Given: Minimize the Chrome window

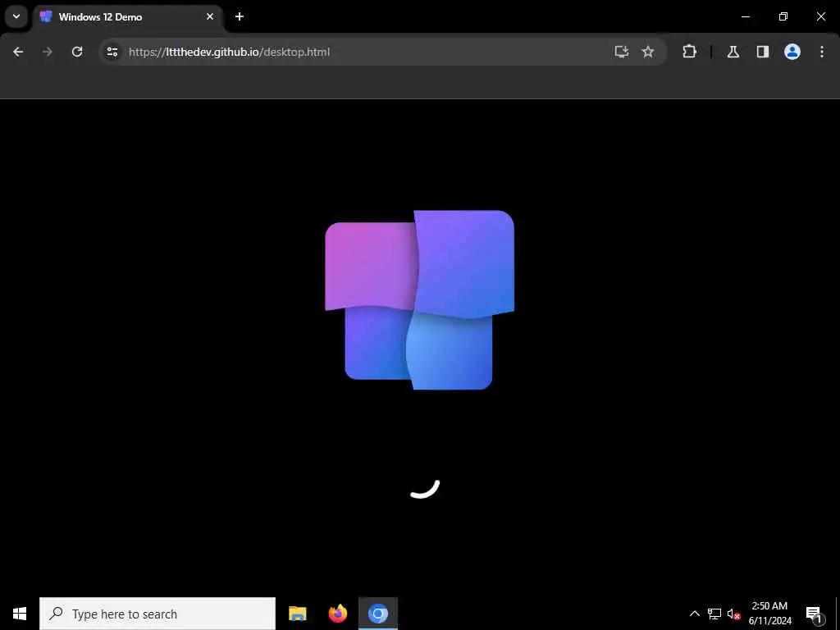Looking at the screenshot, I should click(x=745, y=16).
